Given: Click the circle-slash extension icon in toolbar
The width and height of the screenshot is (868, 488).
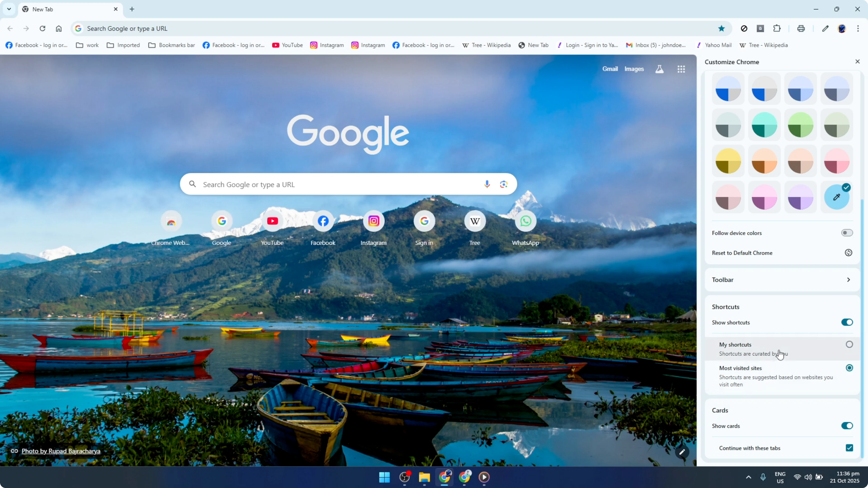Looking at the screenshot, I should point(744,29).
